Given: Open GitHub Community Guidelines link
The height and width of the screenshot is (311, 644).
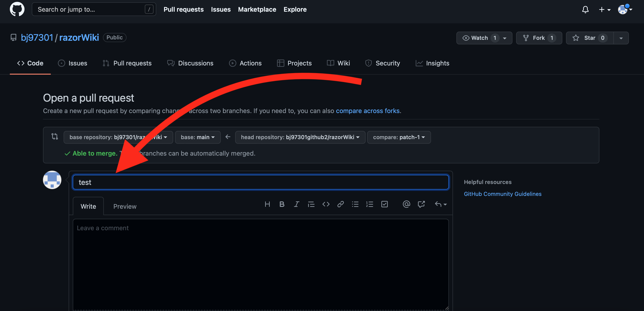Looking at the screenshot, I should [x=502, y=194].
